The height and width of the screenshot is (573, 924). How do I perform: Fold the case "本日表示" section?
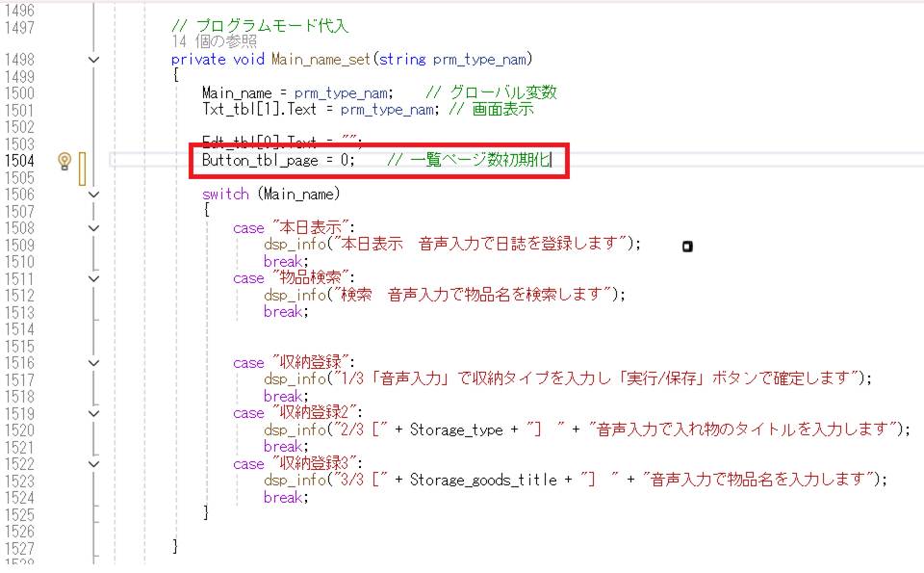click(x=93, y=228)
